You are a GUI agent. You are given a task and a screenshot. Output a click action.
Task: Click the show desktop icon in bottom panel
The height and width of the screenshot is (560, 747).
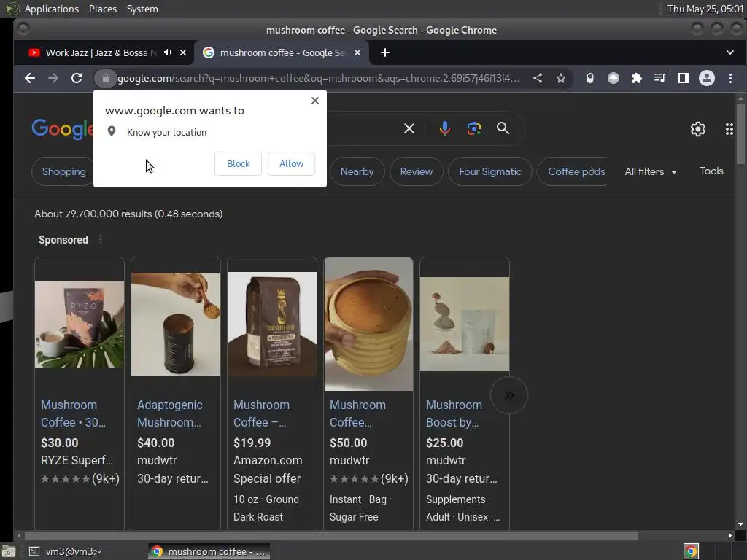click(9, 551)
